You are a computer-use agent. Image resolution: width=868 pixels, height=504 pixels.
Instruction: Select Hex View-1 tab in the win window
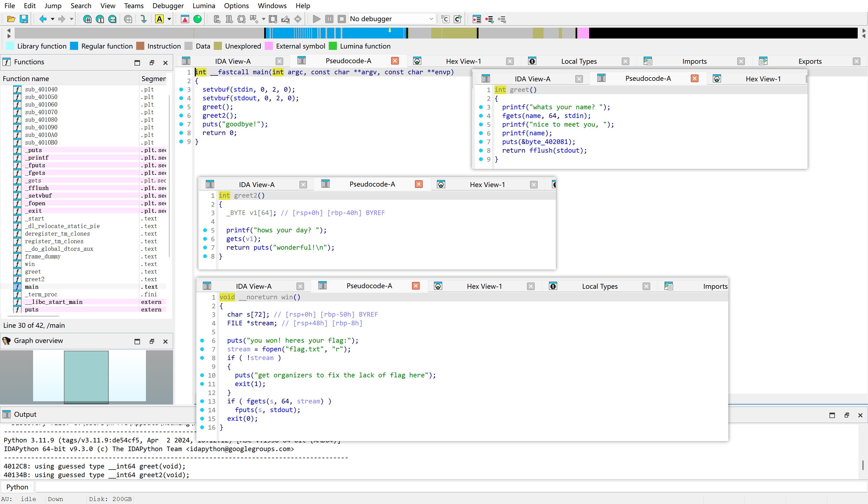tap(484, 286)
